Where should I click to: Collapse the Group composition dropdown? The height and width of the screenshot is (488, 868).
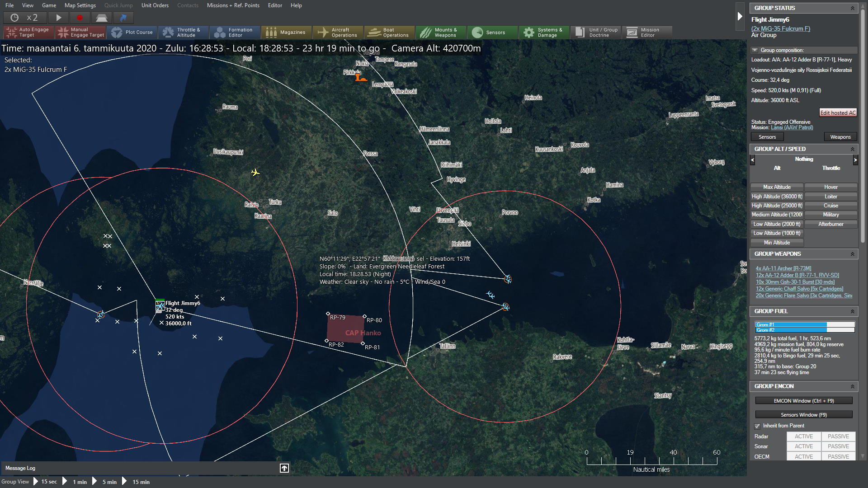pyautogui.click(x=755, y=50)
